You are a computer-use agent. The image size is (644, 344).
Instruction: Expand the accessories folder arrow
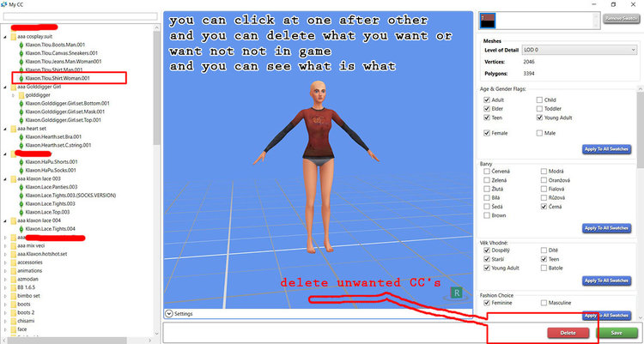[x=5, y=263]
